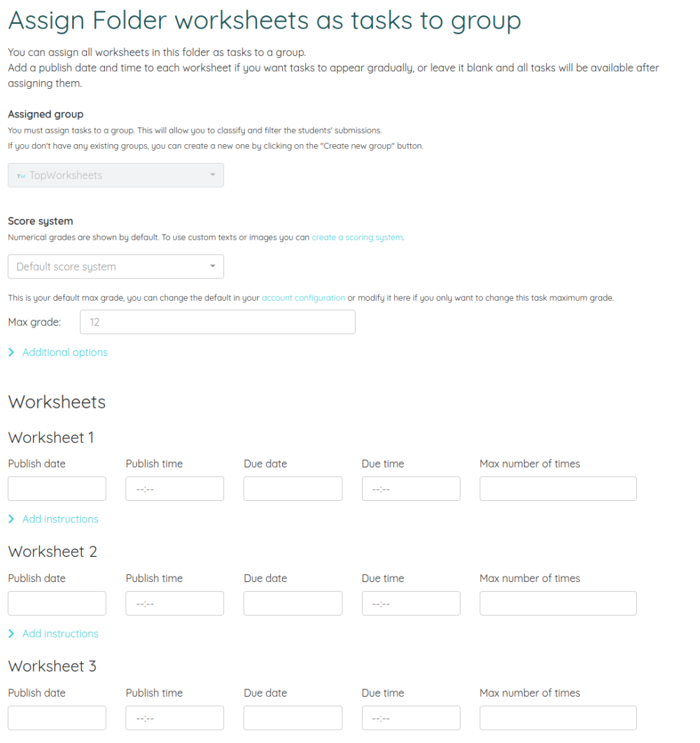Click the group selector dropdown arrow
Image resolution: width=700 pixels, height=743 pixels.
point(212,175)
